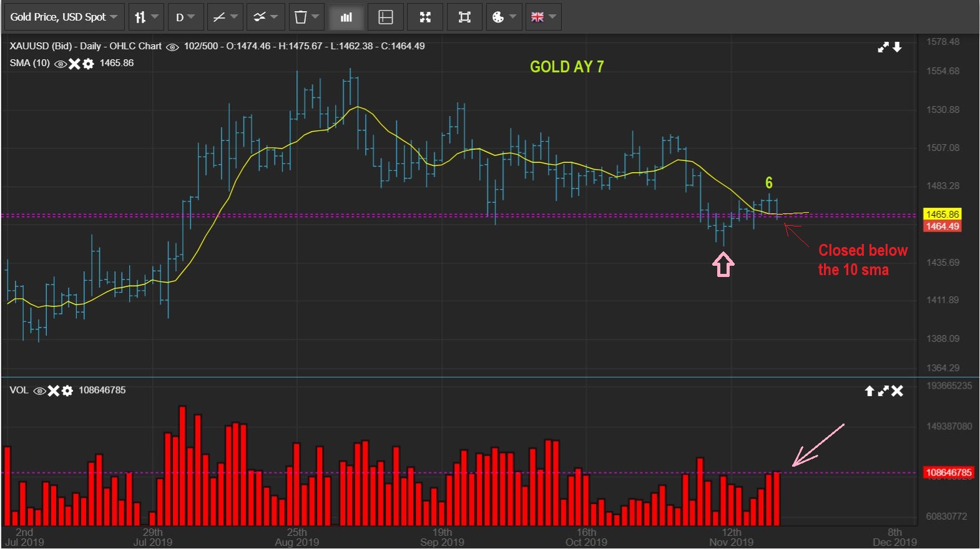The width and height of the screenshot is (980, 549).
Task: Open VOL indicator settings gear
Action: point(67,391)
